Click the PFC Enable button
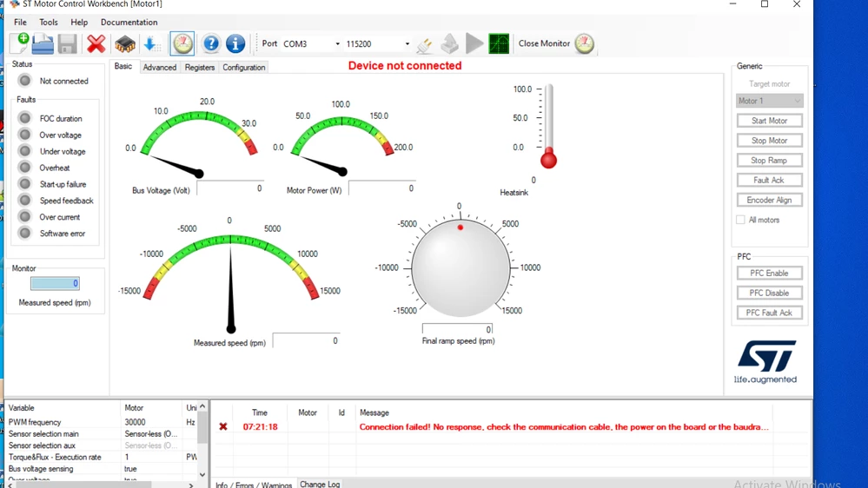This screenshot has height=488, width=868. pyautogui.click(x=770, y=273)
